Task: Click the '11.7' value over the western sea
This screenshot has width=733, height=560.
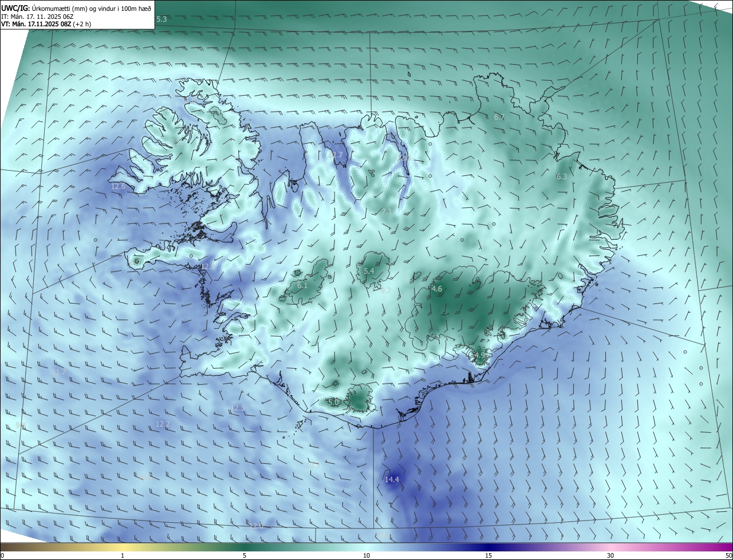Action: pyautogui.click(x=59, y=373)
